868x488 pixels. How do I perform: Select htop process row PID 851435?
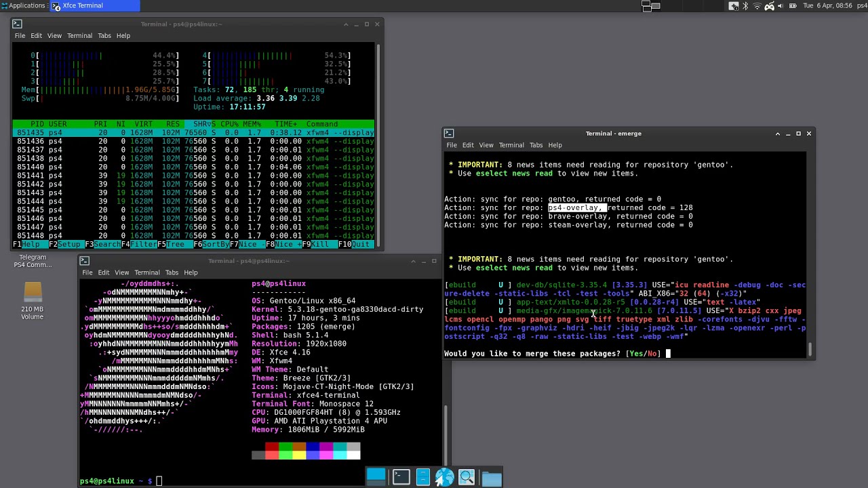coord(193,133)
